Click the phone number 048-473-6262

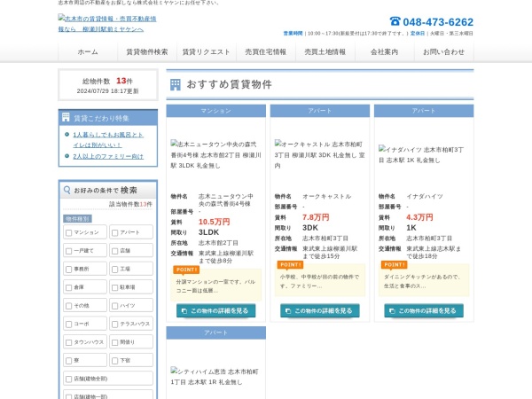click(x=438, y=21)
